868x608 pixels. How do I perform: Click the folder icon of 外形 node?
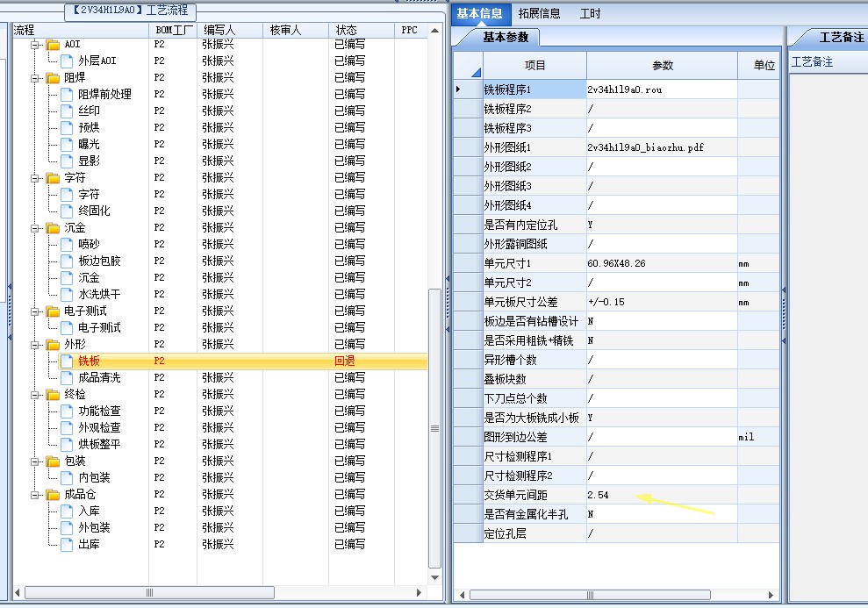tap(53, 344)
